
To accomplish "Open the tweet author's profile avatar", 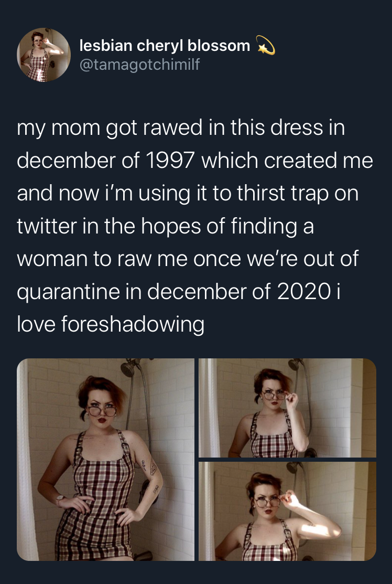I will [43, 55].
